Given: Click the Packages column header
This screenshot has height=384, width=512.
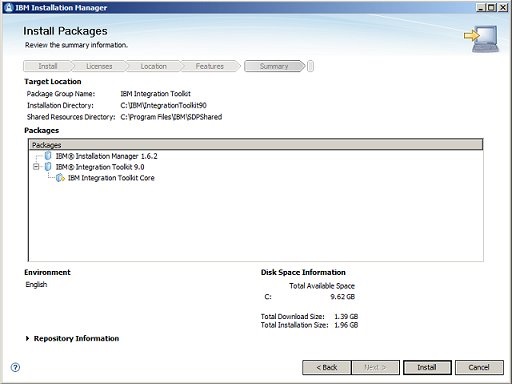Looking at the screenshot, I should pyautogui.click(x=256, y=145).
